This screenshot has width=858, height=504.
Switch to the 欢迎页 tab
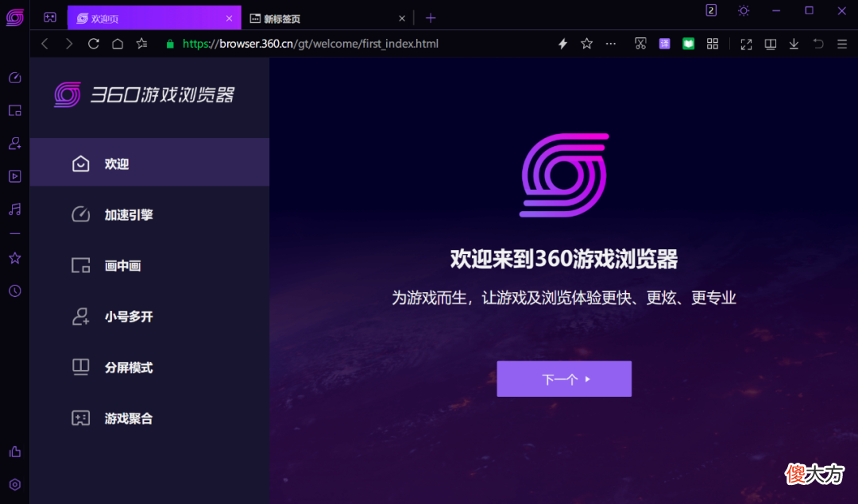pyautogui.click(x=154, y=18)
